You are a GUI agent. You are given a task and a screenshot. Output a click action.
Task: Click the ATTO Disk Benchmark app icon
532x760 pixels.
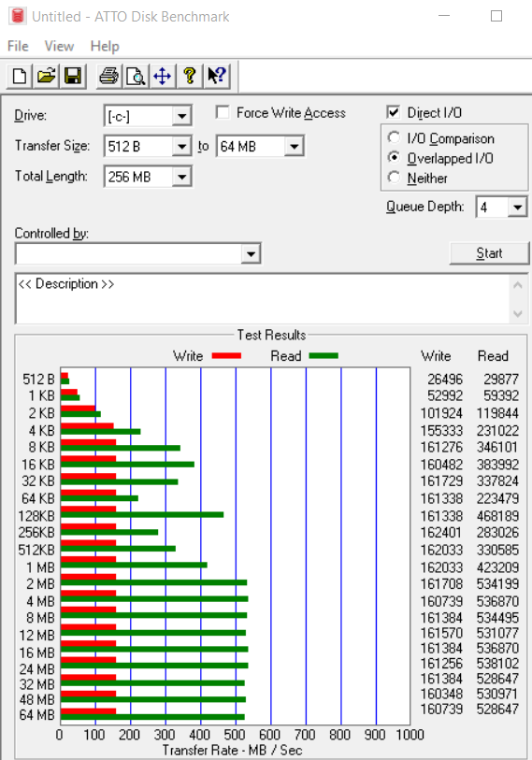pyautogui.click(x=18, y=16)
